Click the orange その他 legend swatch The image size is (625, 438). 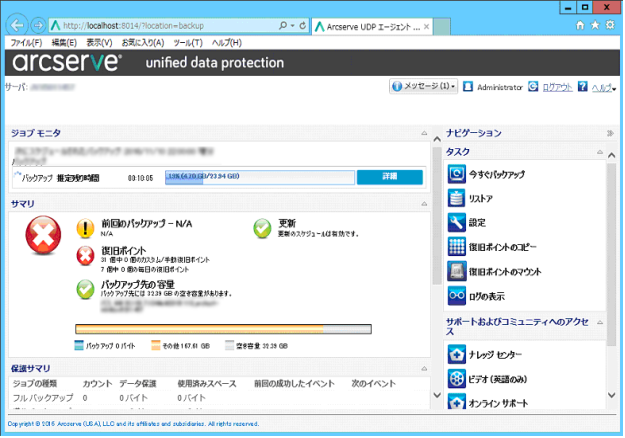point(155,345)
